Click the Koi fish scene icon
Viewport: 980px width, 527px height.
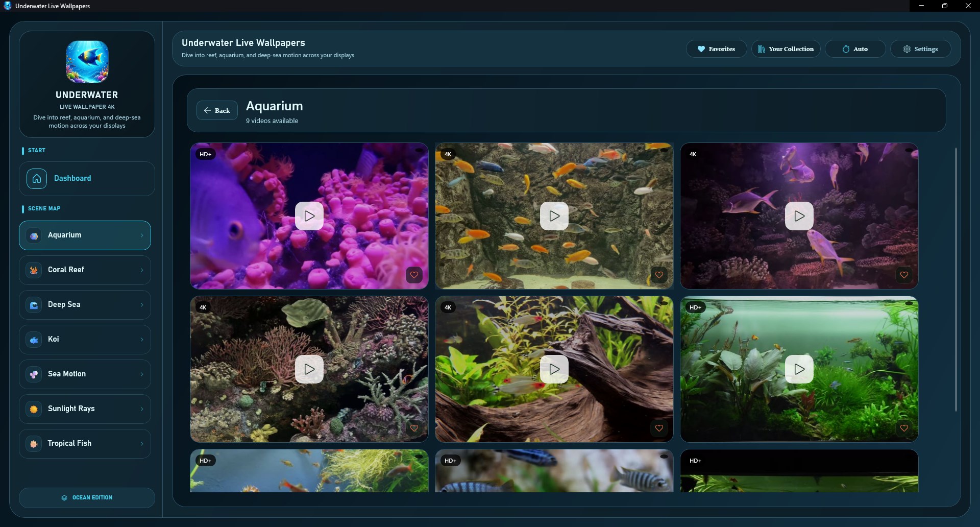[34, 340]
